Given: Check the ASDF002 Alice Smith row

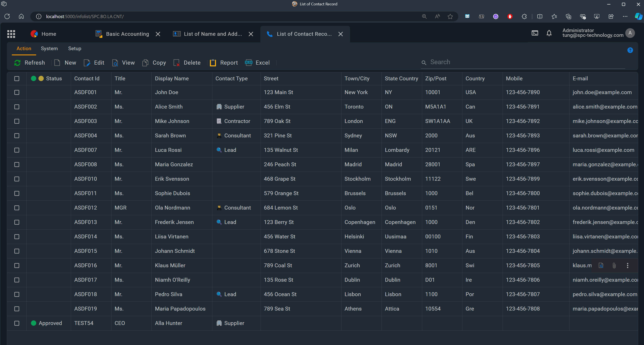Looking at the screenshot, I should (x=17, y=107).
